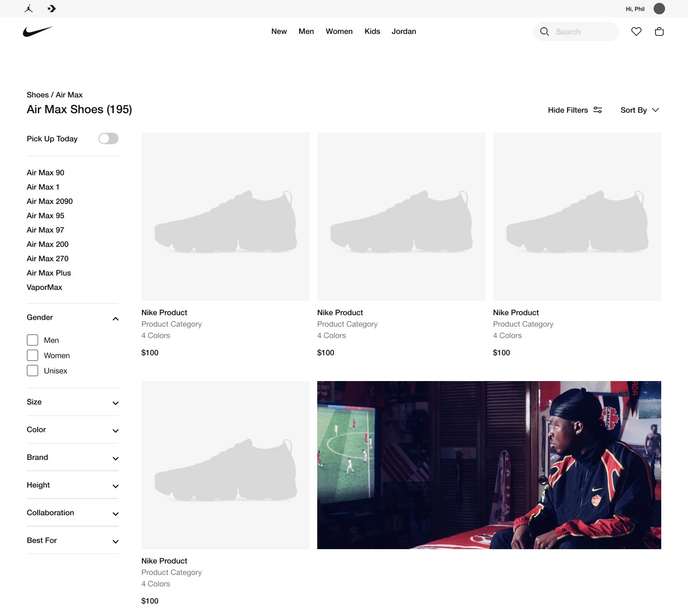Collapse the Gender filter section
688x616 pixels.
pyautogui.click(x=73, y=318)
